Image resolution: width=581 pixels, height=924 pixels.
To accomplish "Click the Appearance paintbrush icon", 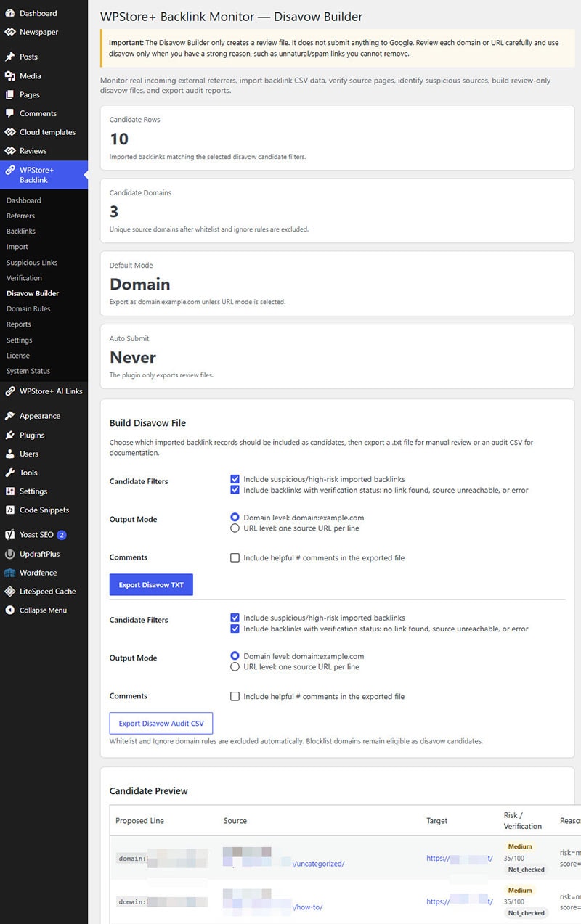I will 9,416.
